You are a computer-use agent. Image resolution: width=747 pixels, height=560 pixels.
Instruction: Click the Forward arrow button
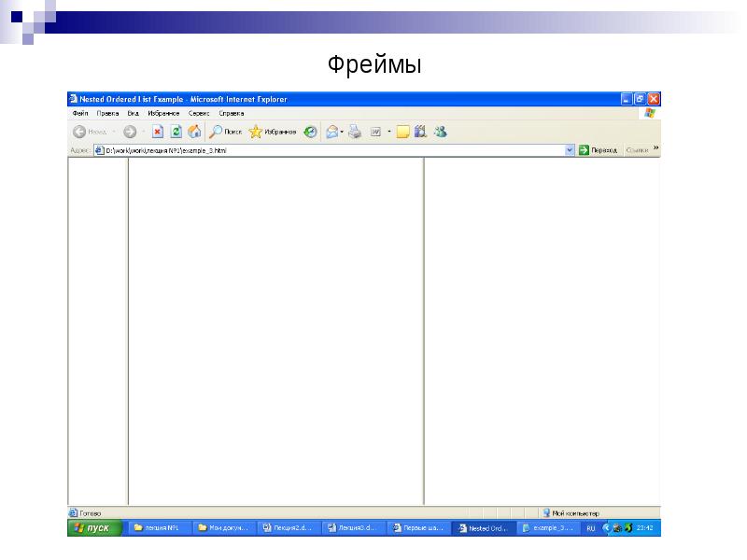(x=130, y=132)
